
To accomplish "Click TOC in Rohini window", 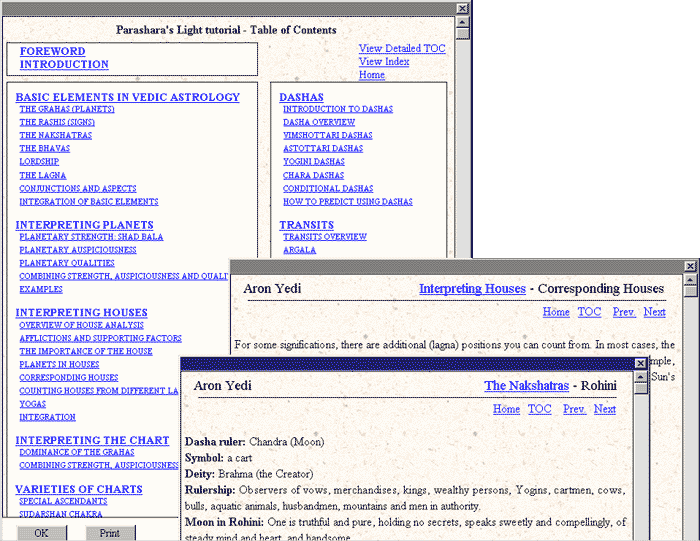I will click(x=539, y=409).
